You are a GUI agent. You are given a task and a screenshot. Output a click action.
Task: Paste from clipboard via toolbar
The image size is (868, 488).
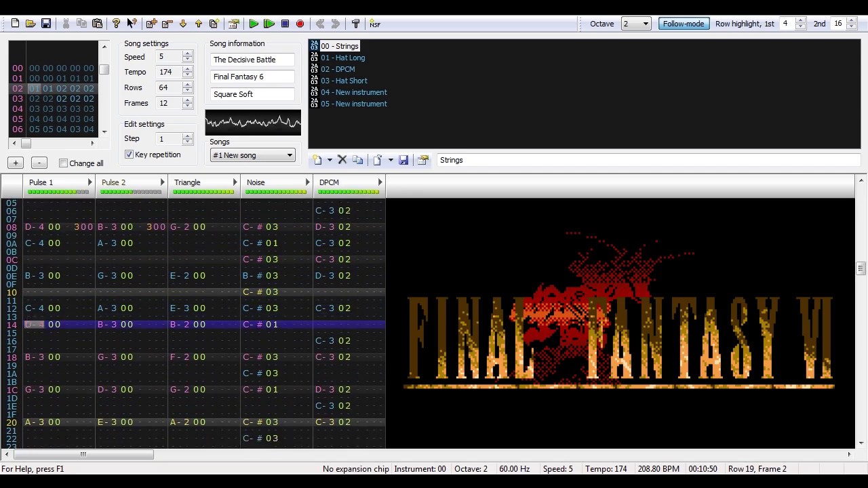click(97, 24)
